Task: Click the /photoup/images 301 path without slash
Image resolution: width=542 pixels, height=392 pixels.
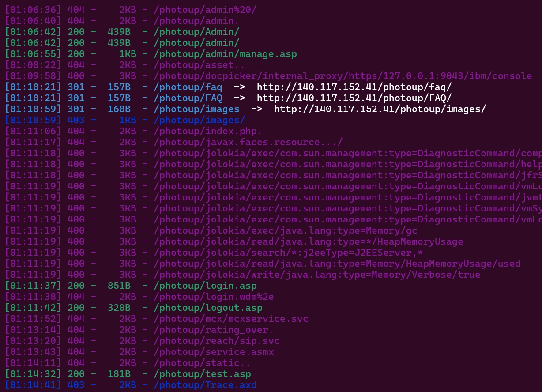Action: (196, 109)
